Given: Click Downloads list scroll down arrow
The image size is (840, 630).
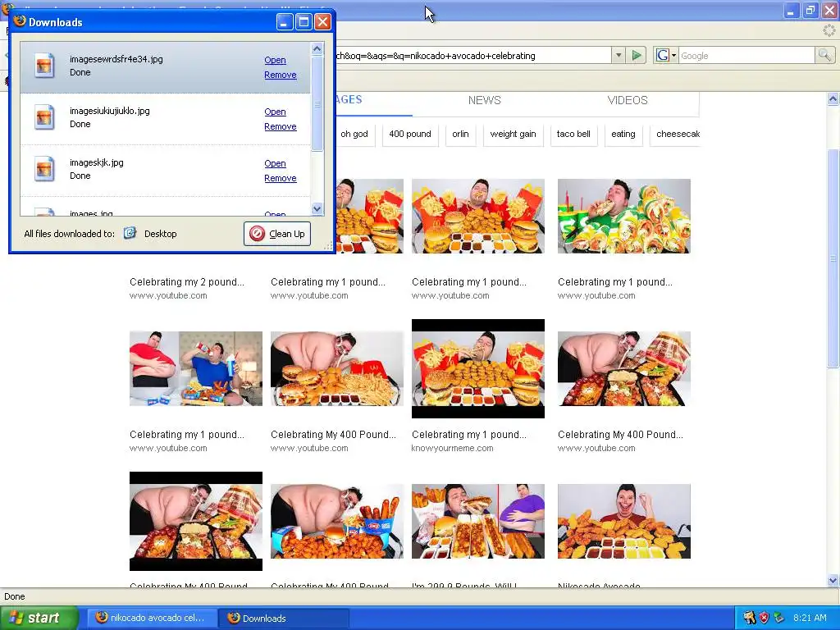Looking at the screenshot, I should [x=317, y=209].
